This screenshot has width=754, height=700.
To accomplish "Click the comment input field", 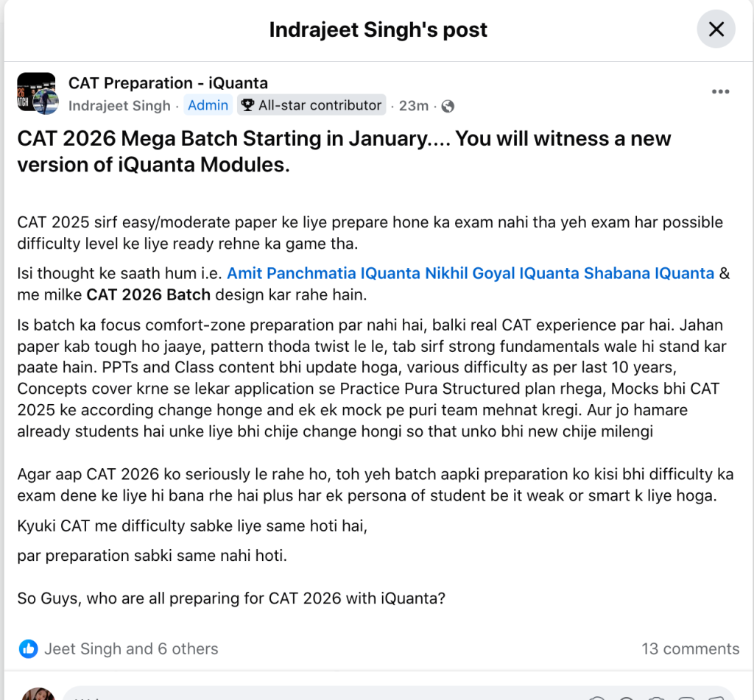I will point(295,696).
